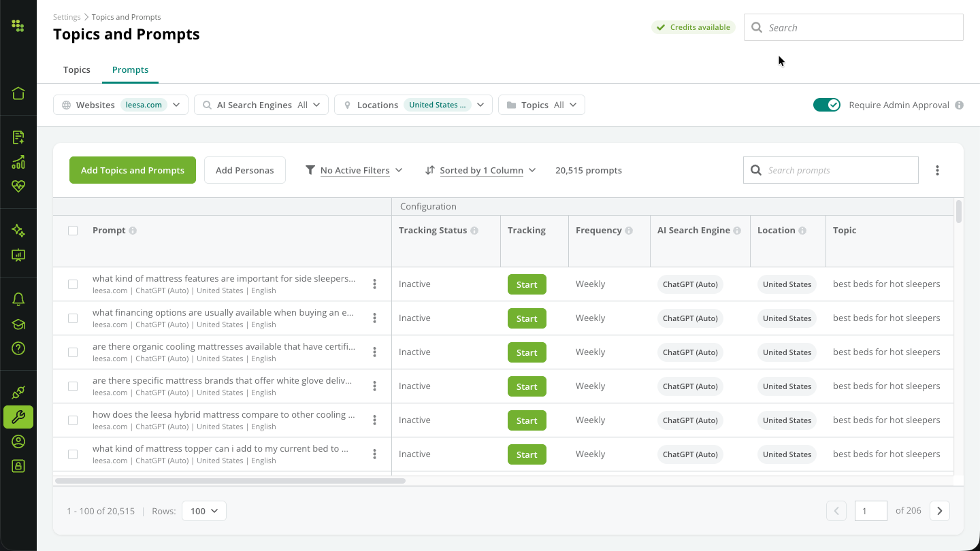Open the graduation cap academy icon
Viewport: 980px width, 551px height.
(18, 324)
